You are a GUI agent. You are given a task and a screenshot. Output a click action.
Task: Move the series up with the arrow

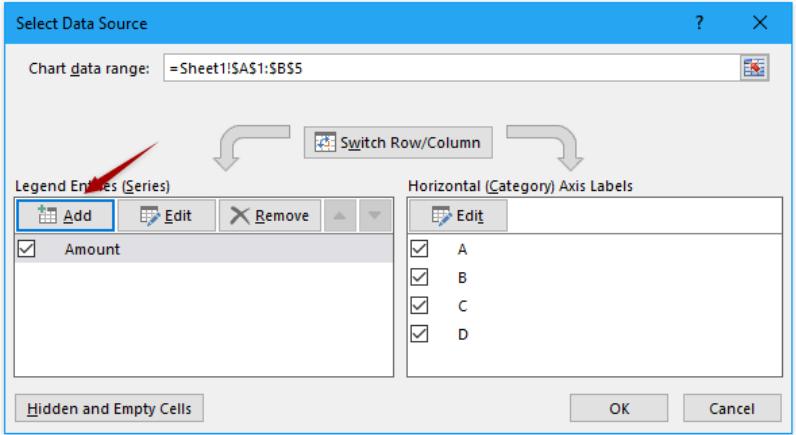[x=340, y=216]
